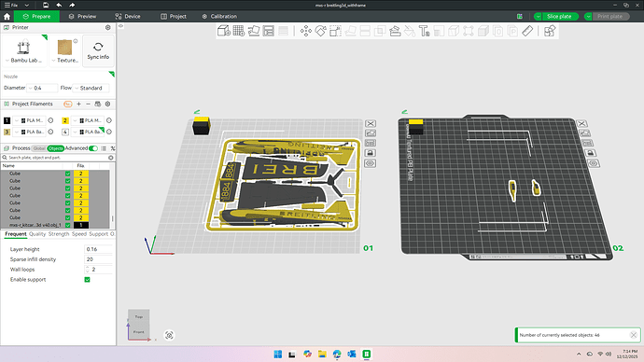Select the Rotate tool in toolbar

point(320,31)
